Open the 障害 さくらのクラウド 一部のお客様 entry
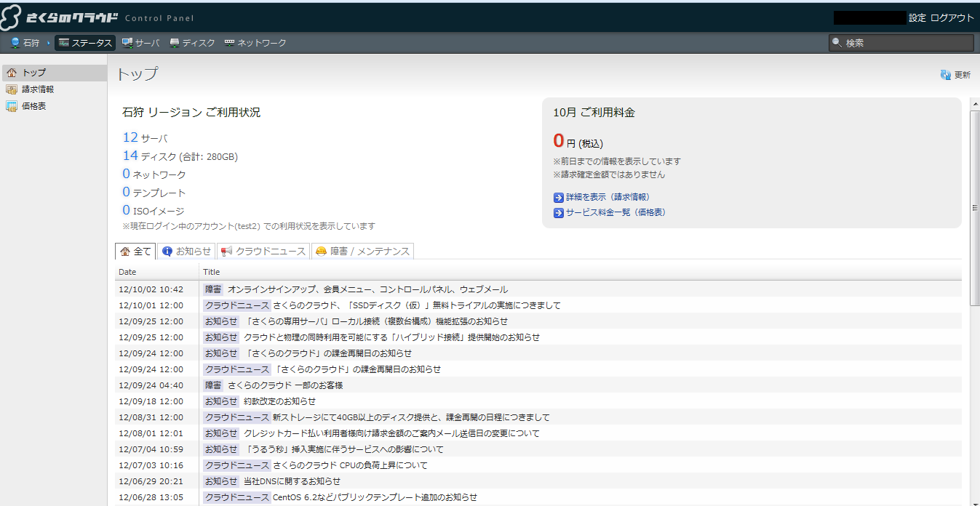 538,385
